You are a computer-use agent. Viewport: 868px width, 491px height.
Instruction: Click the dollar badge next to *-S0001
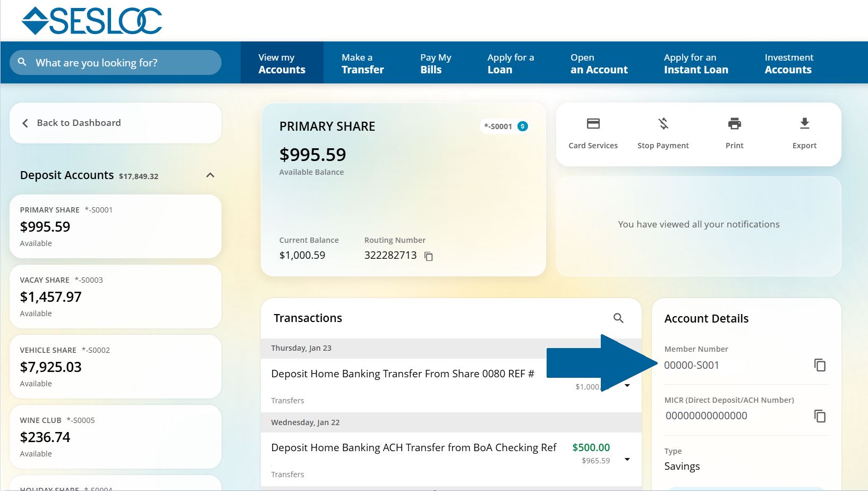coord(523,126)
